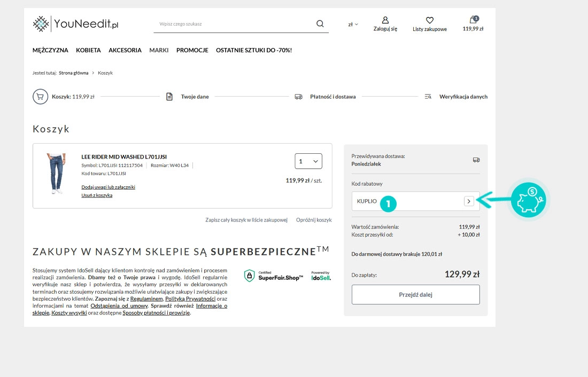Open Listy zakupowe heart icon
The width and height of the screenshot is (588, 377).
pos(429,21)
